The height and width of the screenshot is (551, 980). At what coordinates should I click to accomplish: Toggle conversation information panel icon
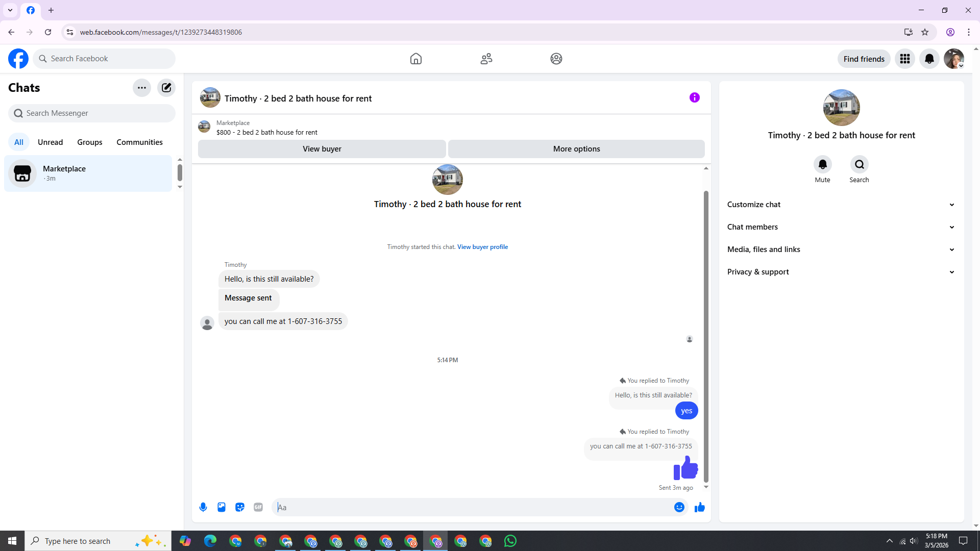point(694,97)
